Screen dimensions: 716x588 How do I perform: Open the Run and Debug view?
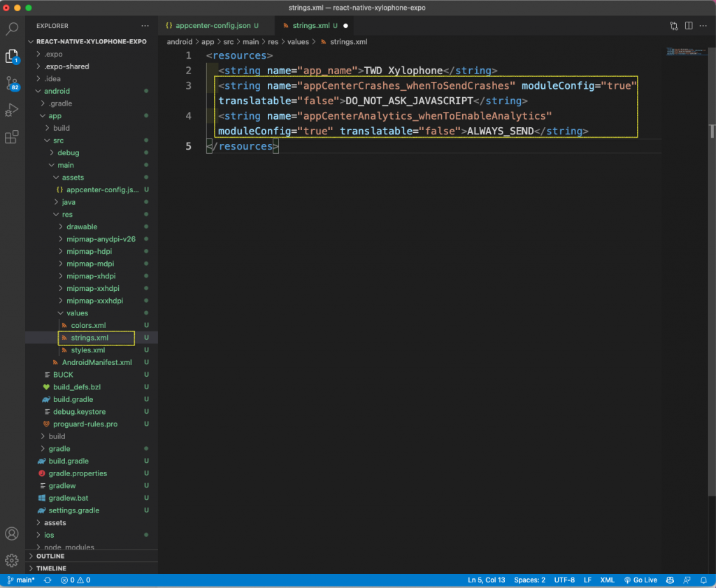tap(12, 110)
